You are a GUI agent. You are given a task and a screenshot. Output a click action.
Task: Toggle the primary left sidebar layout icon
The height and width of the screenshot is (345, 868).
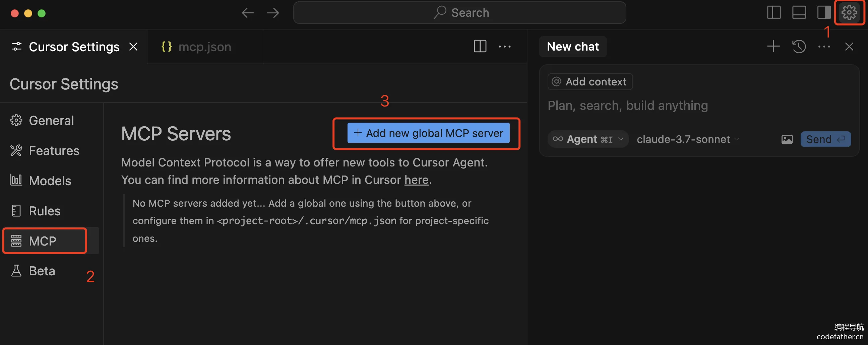pyautogui.click(x=773, y=13)
